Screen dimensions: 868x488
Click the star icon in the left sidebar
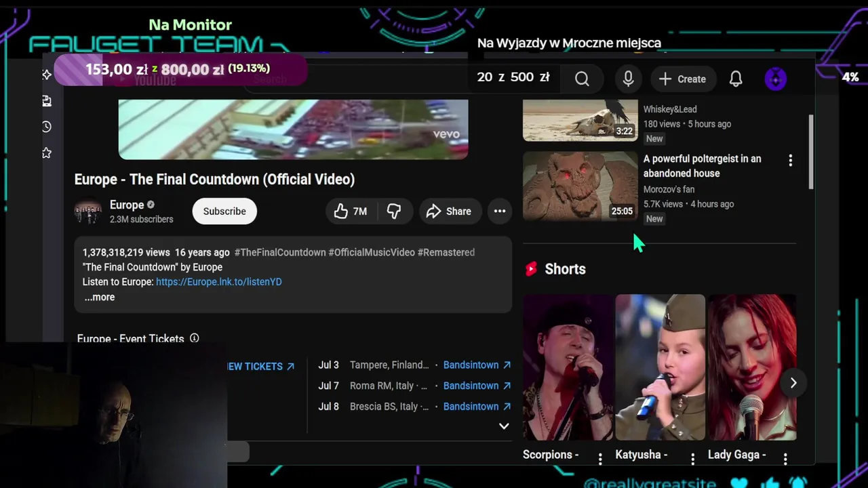click(x=47, y=153)
